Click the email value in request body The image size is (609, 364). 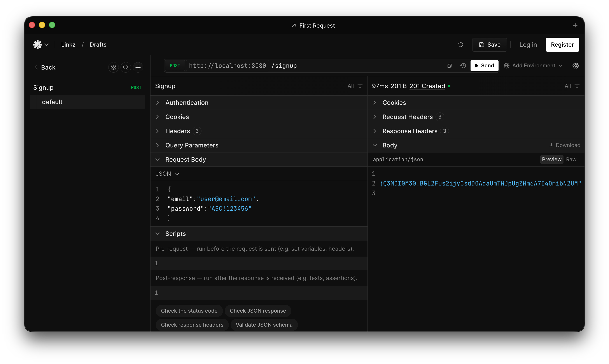tap(226, 199)
